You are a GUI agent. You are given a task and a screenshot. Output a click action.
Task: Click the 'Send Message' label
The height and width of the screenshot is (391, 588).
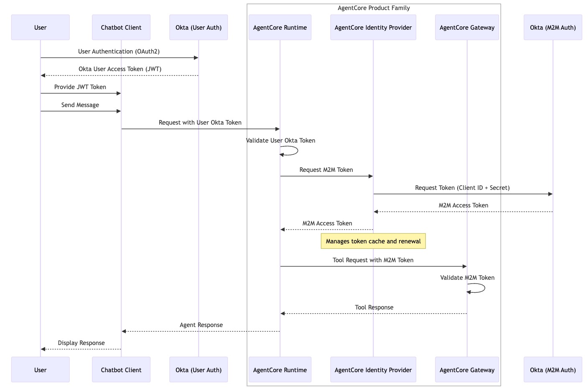(x=80, y=105)
